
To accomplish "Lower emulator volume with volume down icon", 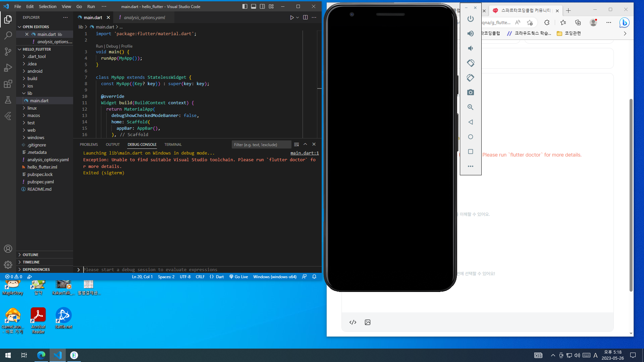I will 471,48.
